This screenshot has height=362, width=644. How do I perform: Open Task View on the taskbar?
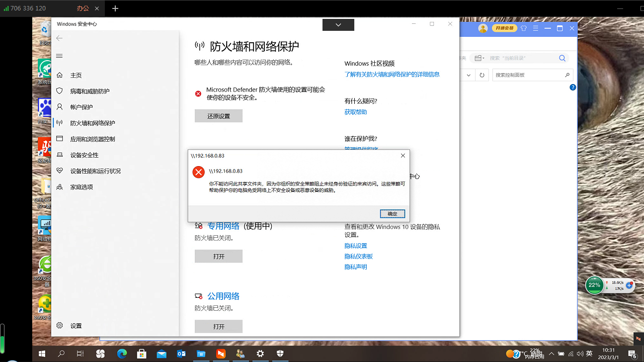[80, 354]
